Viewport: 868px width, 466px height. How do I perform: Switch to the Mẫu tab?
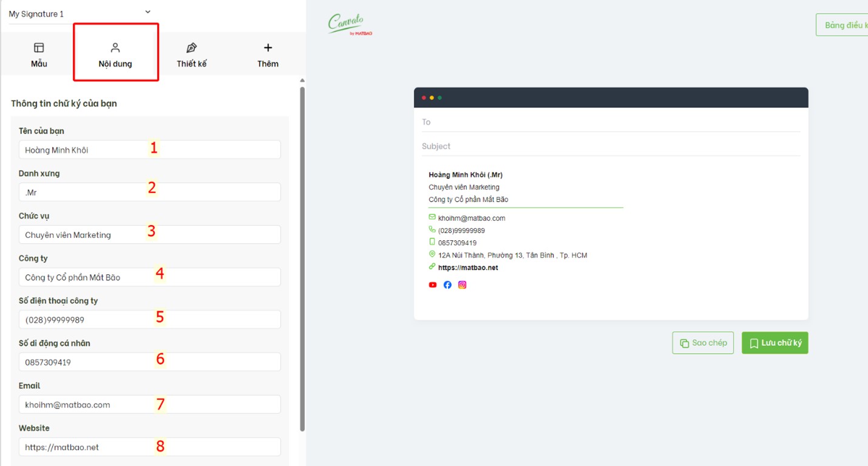pyautogui.click(x=39, y=55)
